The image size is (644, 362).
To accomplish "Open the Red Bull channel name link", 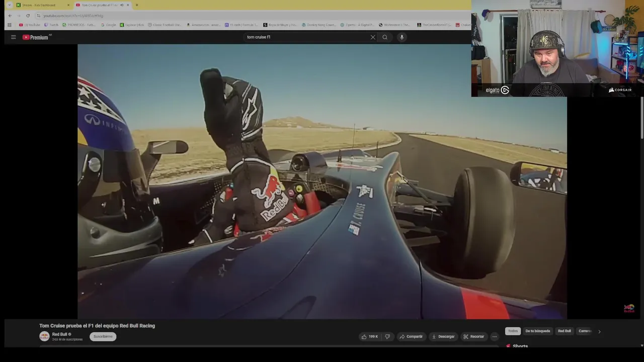I will pyautogui.click(x=59, y=334).
